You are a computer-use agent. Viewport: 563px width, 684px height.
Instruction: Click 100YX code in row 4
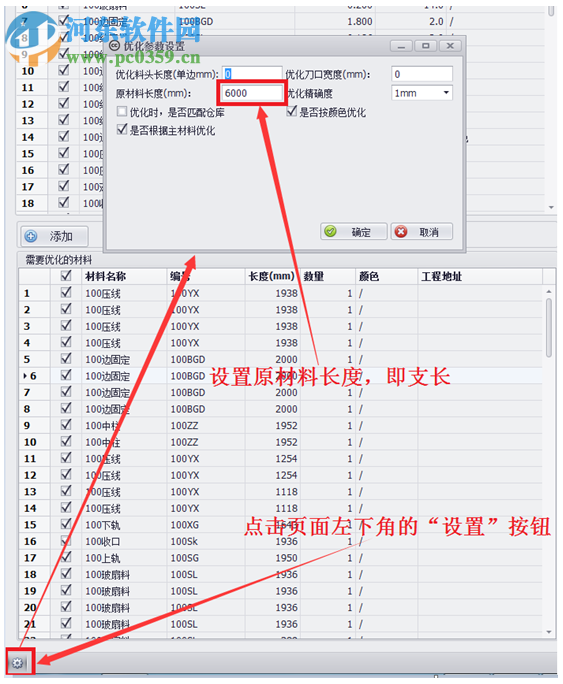pyautogui.click(x=184, y=343)
